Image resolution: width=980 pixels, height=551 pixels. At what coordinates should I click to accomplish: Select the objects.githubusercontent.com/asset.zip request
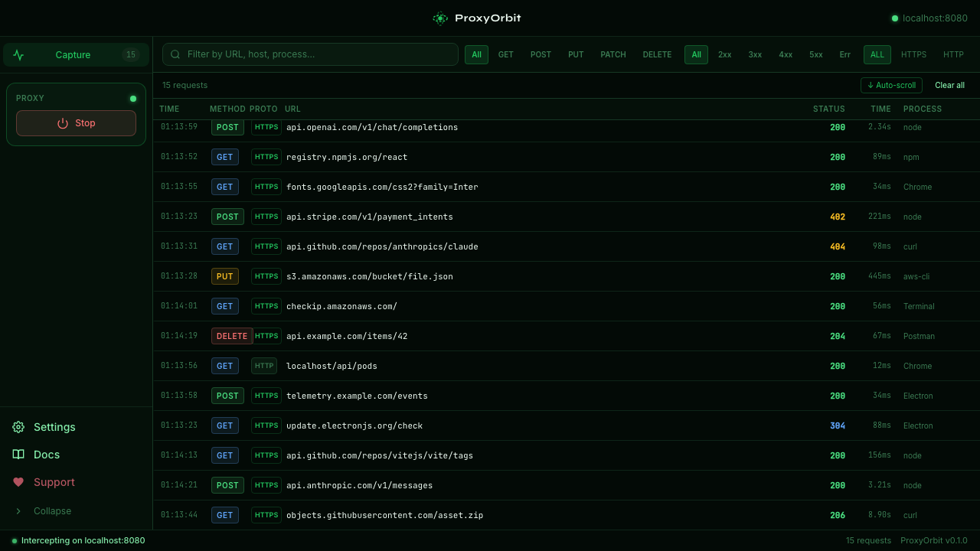point(567,515)
